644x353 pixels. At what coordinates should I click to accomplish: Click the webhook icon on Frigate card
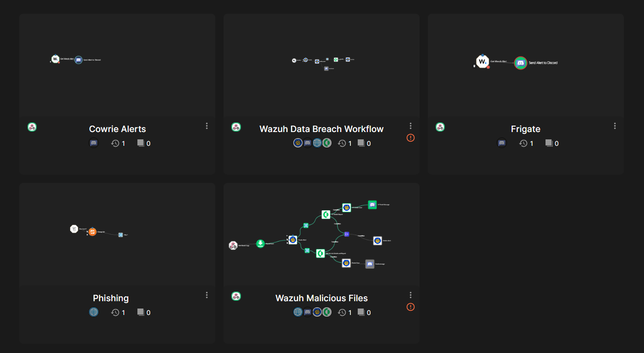tap(440, 127)
